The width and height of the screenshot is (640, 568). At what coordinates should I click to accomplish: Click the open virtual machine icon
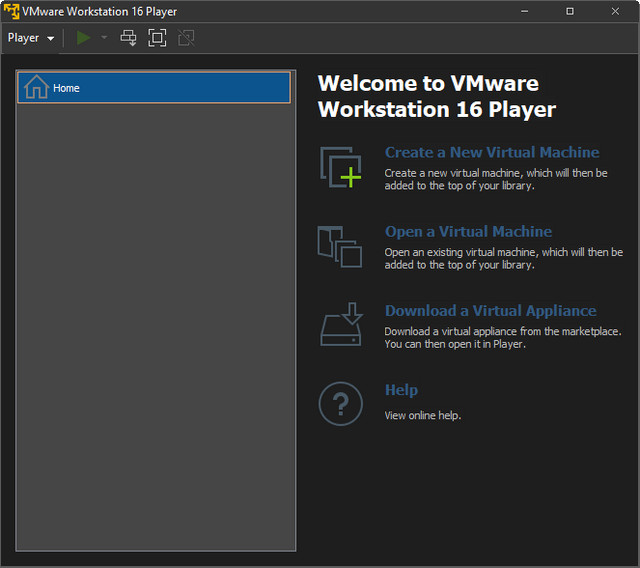(x=340, y=246)
